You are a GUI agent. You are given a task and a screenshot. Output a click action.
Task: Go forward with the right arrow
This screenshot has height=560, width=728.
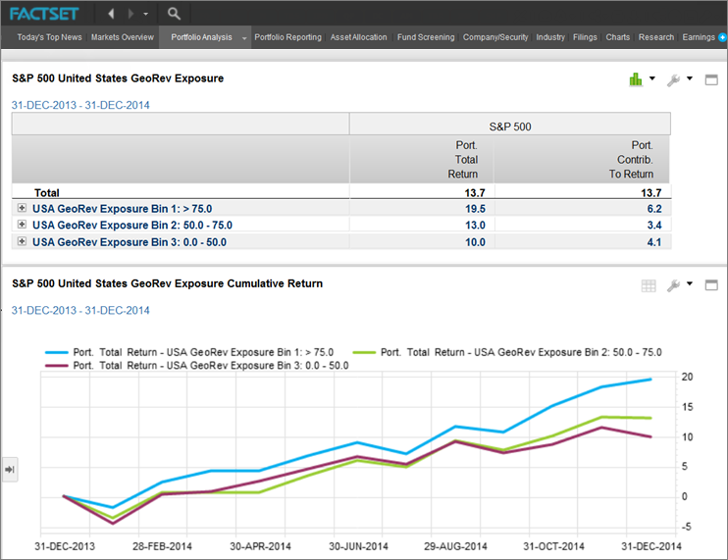[130, 14]
